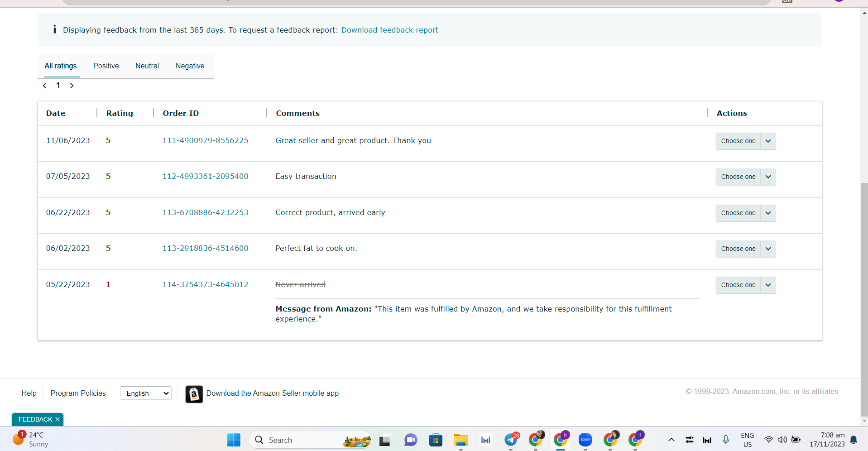Open order 112-4993361-2095400
868x451 pixels.
(x=206, y=176)
